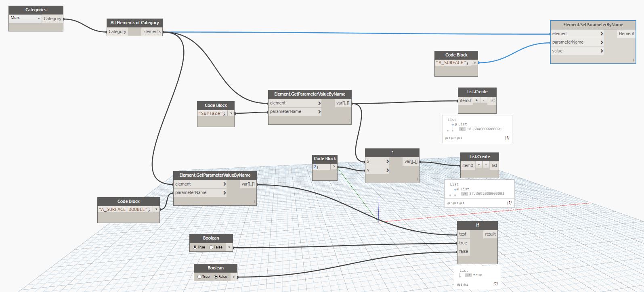Click the value port chevron on Element.SetParameterByName

[601, 51]
